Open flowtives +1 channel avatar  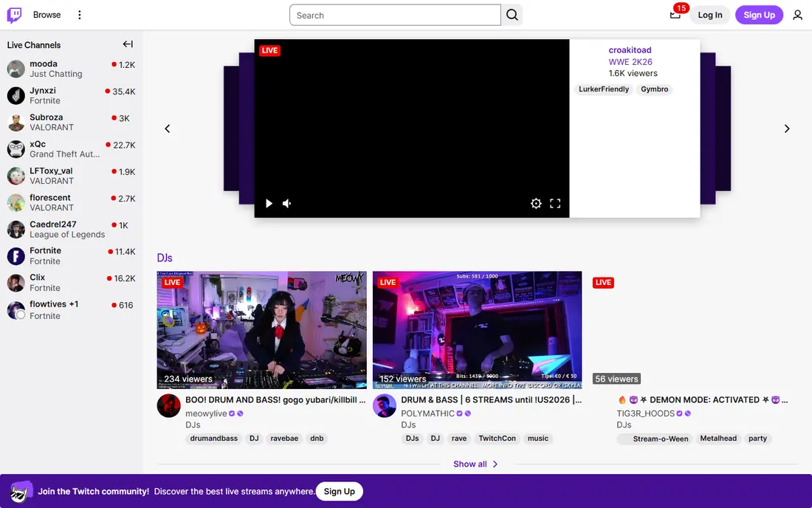(x=16, y=310)
